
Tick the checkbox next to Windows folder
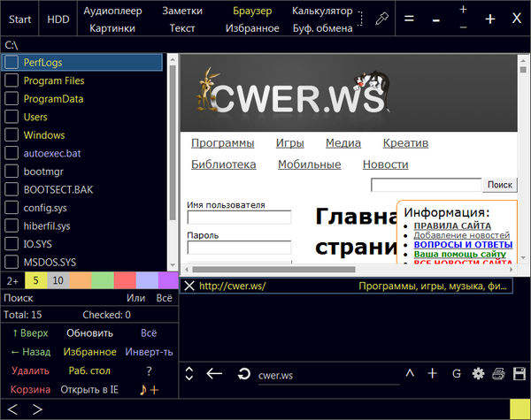pyautogui.click(x=12, y=135)
